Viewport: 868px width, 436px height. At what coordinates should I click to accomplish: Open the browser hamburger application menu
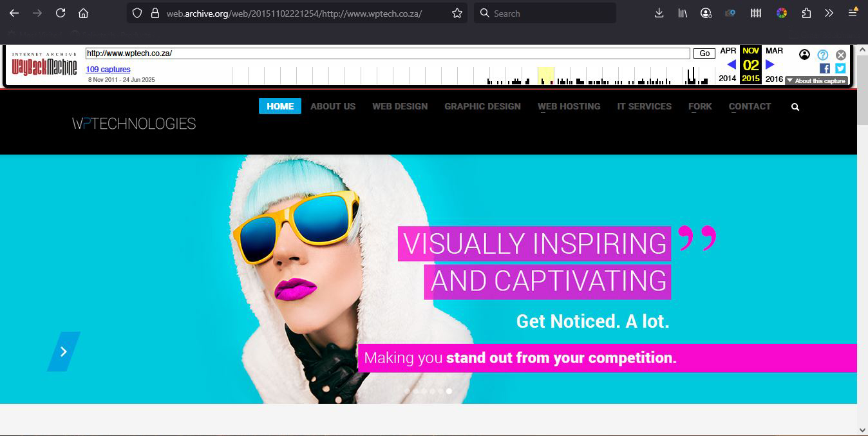click(x=853, y=13)
